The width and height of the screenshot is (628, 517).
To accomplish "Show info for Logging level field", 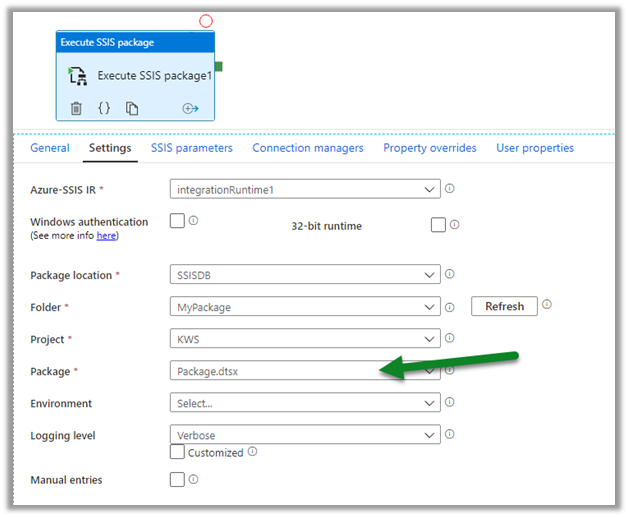I will pos(450,434).
